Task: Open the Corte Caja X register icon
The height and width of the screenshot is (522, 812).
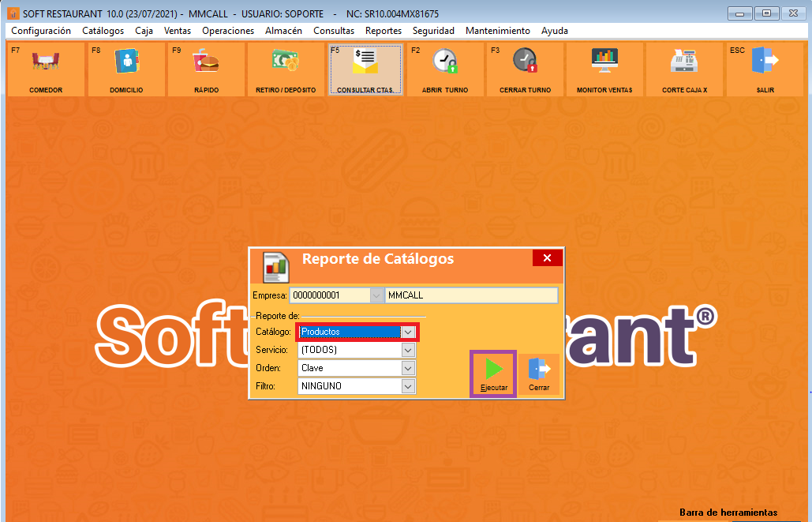Action: point(684,63)
